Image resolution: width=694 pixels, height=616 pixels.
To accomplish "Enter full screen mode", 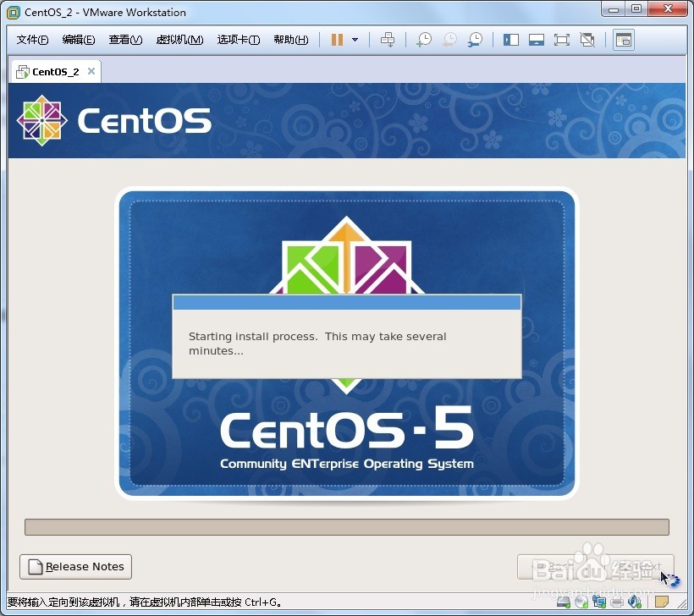I will click(x=562, y=40).
